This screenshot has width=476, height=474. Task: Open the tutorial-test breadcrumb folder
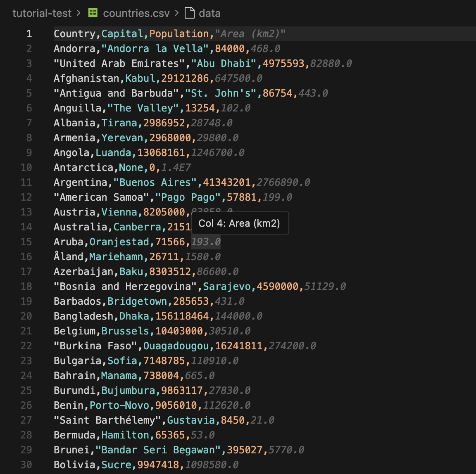42,13
